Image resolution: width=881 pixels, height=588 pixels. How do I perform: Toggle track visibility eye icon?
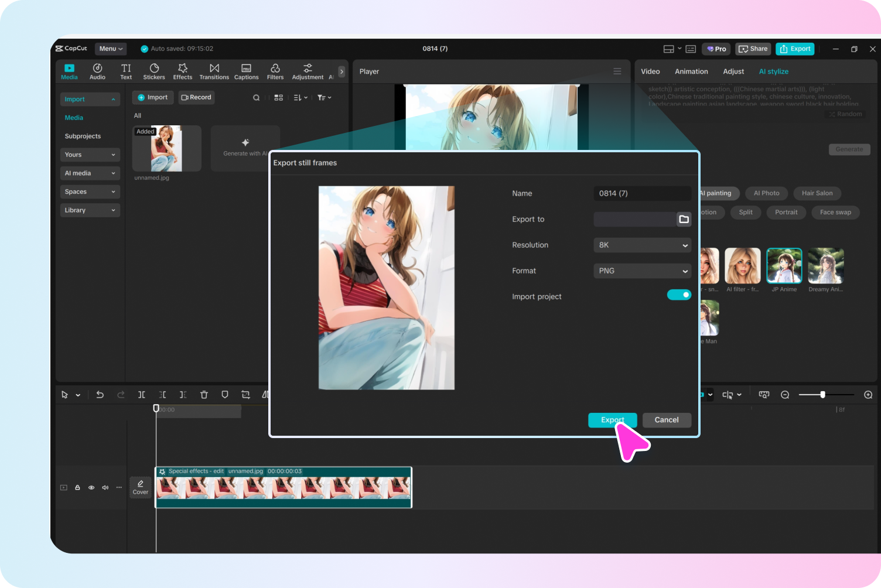click(x=91, y=487)
